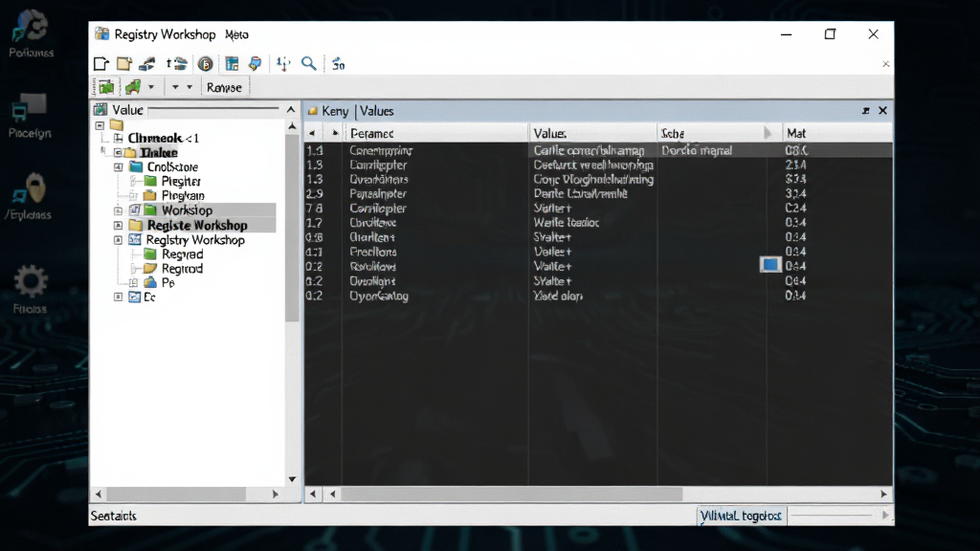Click the magnifying glass search icon
980x551 pixels.
[309, 64]
